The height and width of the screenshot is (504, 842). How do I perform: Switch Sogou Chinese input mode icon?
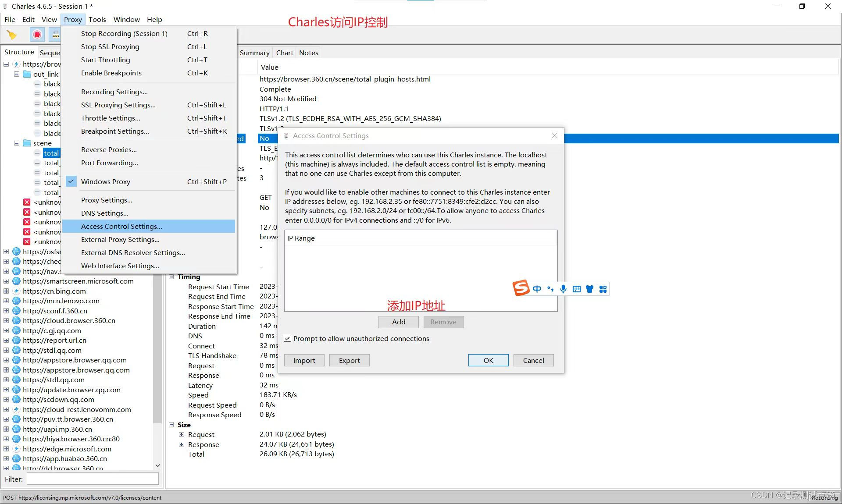(537, 289)
